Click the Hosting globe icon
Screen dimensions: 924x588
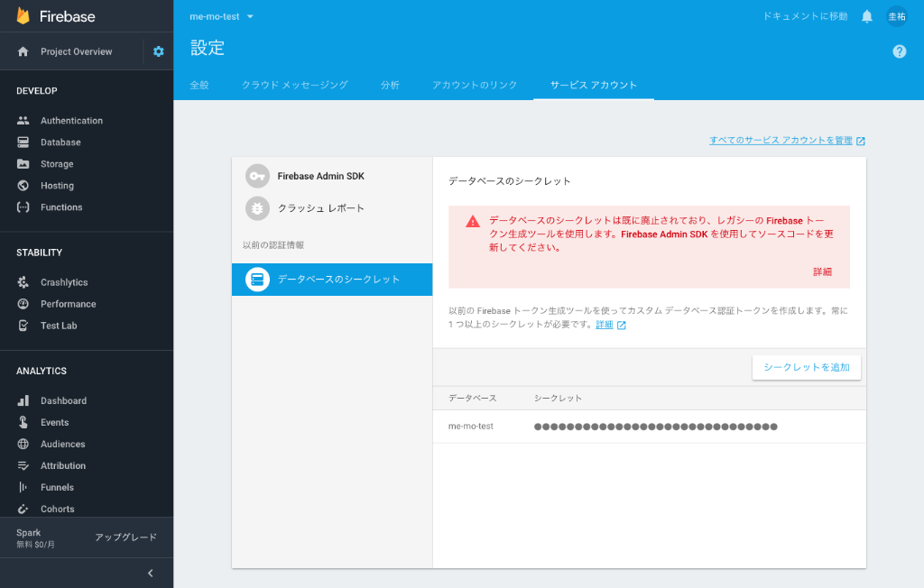(23, 186)
